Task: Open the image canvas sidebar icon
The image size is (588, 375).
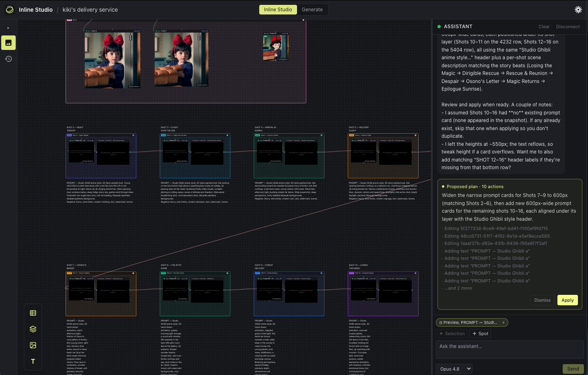Action: pyautogui.click(x=8, y=43)
